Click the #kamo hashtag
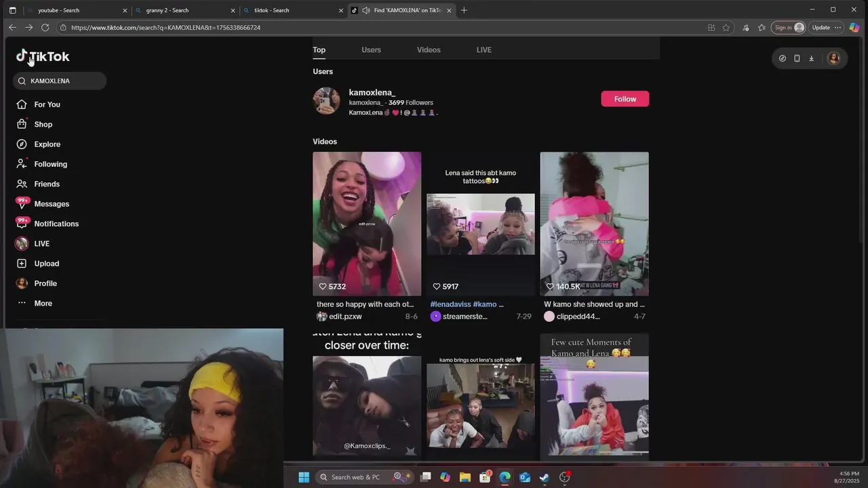Screen dimensions: 868x488 pos(485,304)
